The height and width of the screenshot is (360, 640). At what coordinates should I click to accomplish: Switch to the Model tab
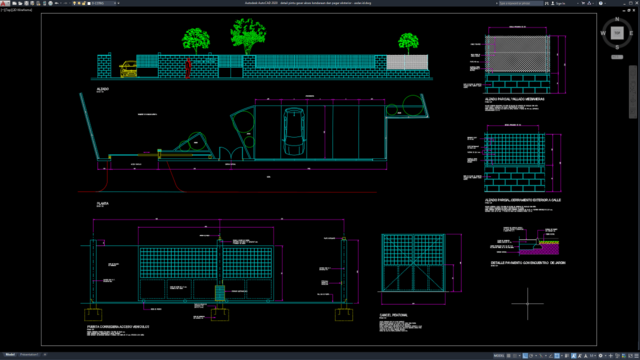(10, 355)
